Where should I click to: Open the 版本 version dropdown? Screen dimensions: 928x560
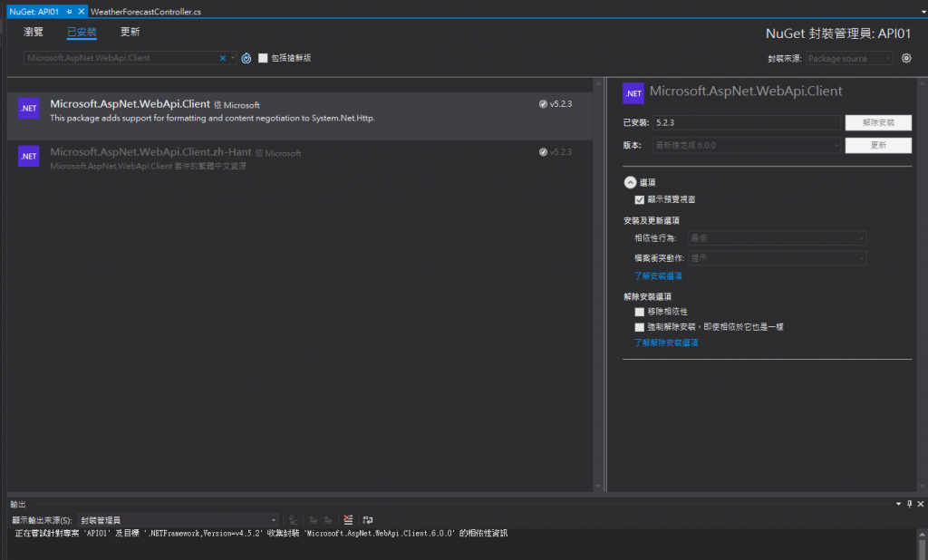point(747,145)
